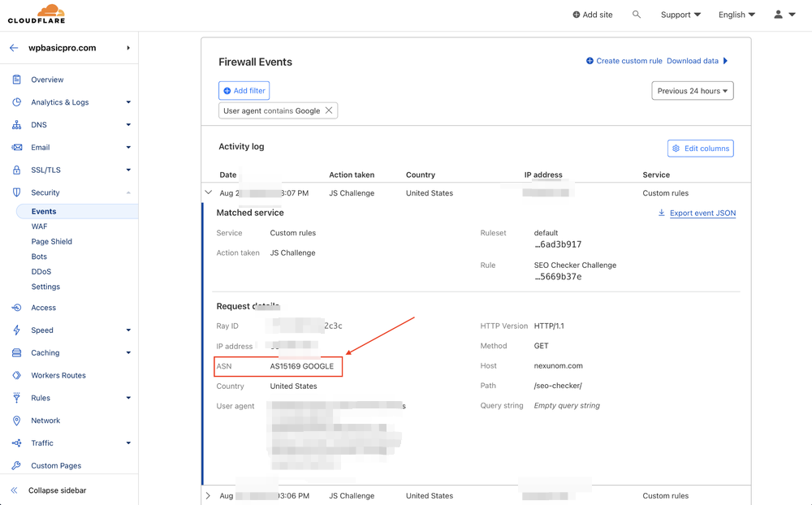This screenshot has height=505, width=812.
Task: Open DDoS under Security
Action: (x=41, y=271)
